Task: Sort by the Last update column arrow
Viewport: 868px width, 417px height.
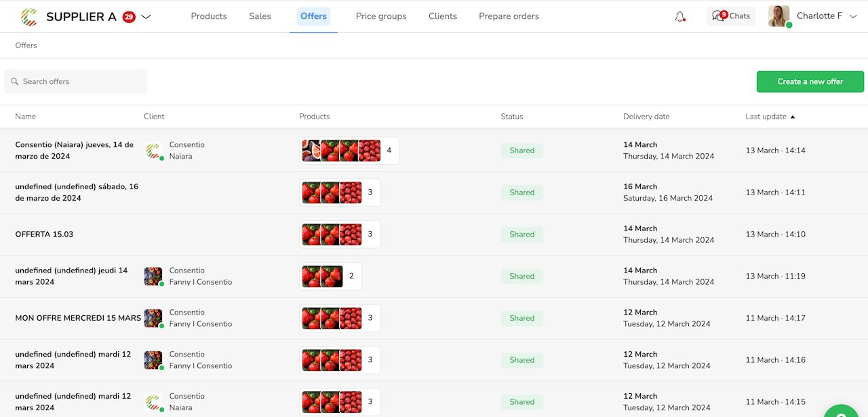Action: [x=793, y=117]
